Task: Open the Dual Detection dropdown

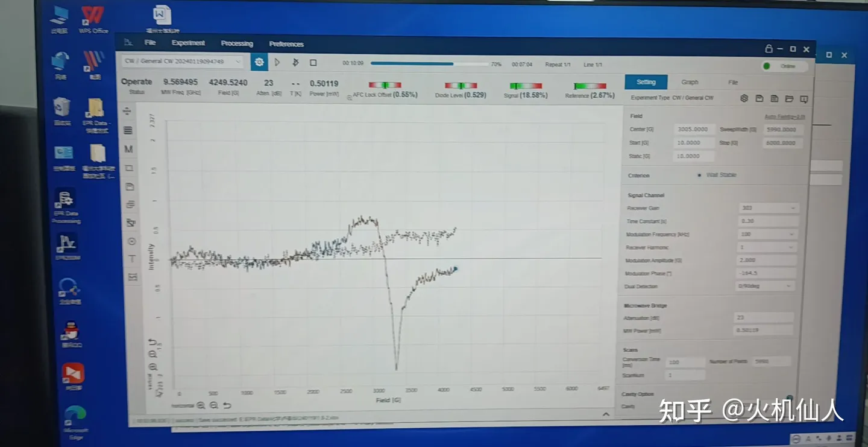Action: (x=766, y=286)
